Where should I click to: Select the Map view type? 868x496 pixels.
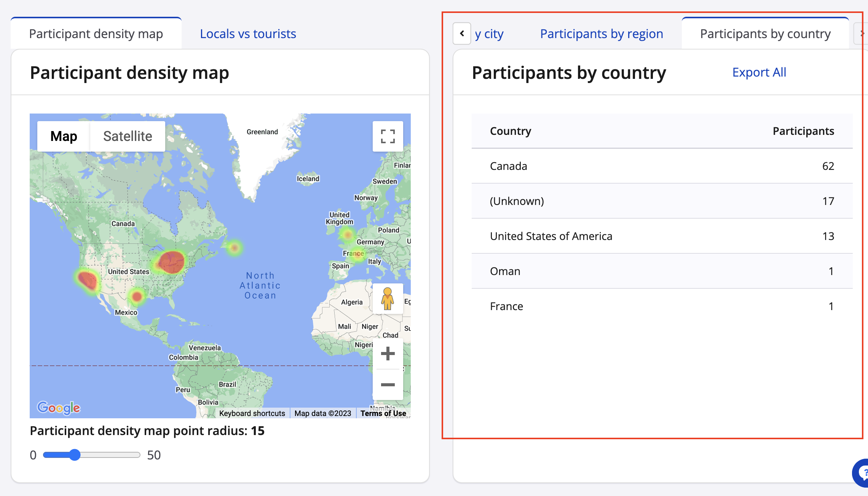tap(64, 136)
